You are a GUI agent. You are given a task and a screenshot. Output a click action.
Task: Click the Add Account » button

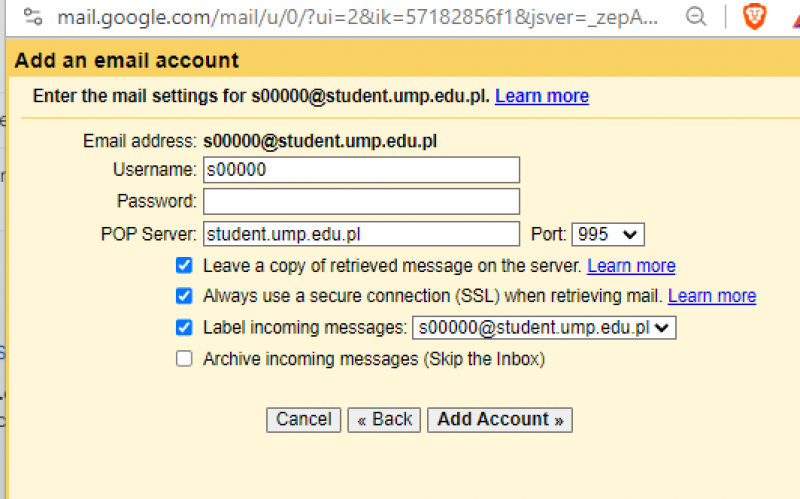(500, 419)
